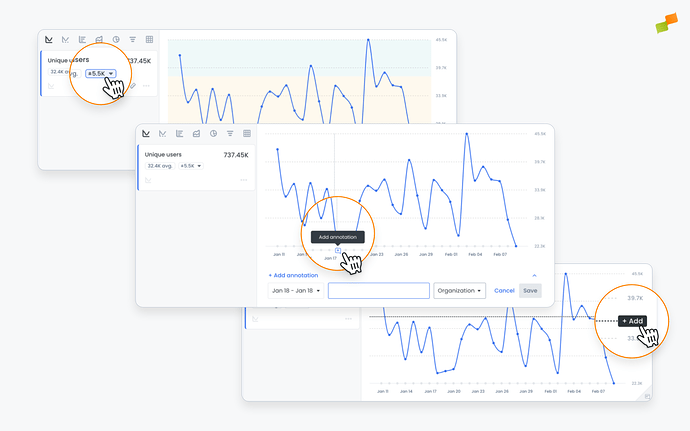Viewport: 690px width, 431px height.
Task: Open ±5.5K dropdown in middle front panel
Action: 191,166
